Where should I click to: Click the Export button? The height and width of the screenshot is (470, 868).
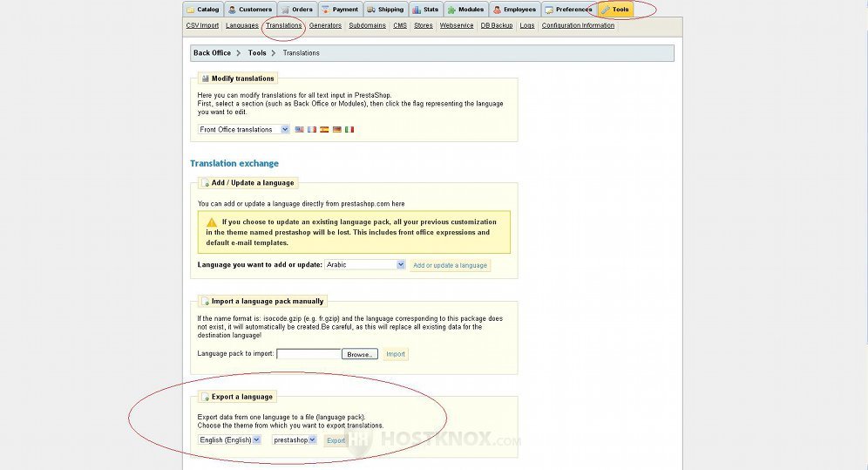pyautogui.click(x=336, y=441)
